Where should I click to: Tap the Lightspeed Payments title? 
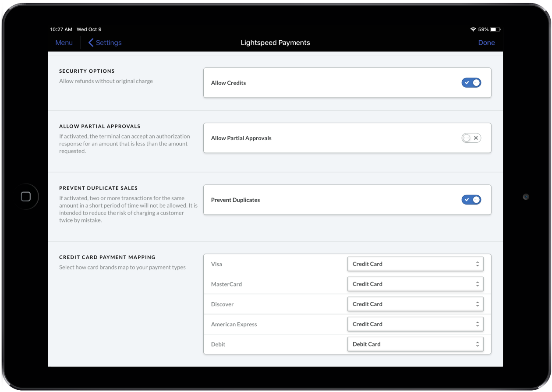(x=276, y=42)
